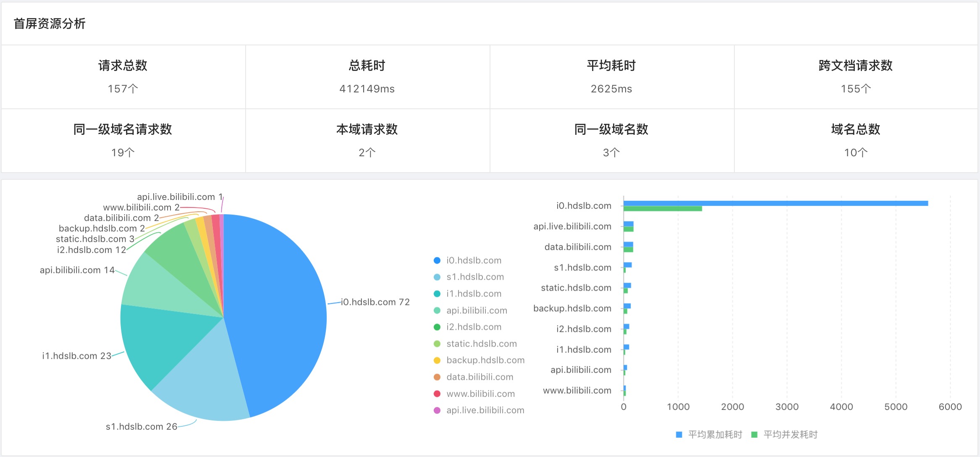Toggle the i1.hdslb.com legend entry
980x457 pixels.
pyautogui.click(x=473, y=294)
